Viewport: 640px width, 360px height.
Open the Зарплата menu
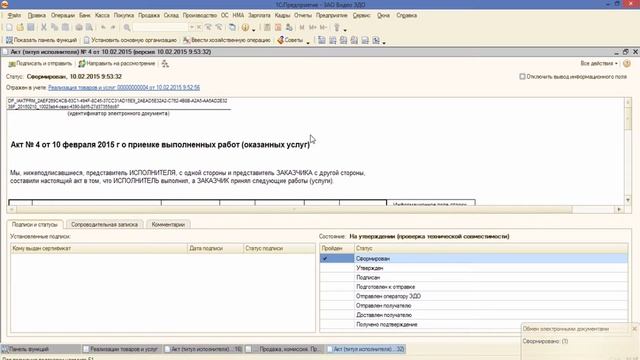(259, 16)
